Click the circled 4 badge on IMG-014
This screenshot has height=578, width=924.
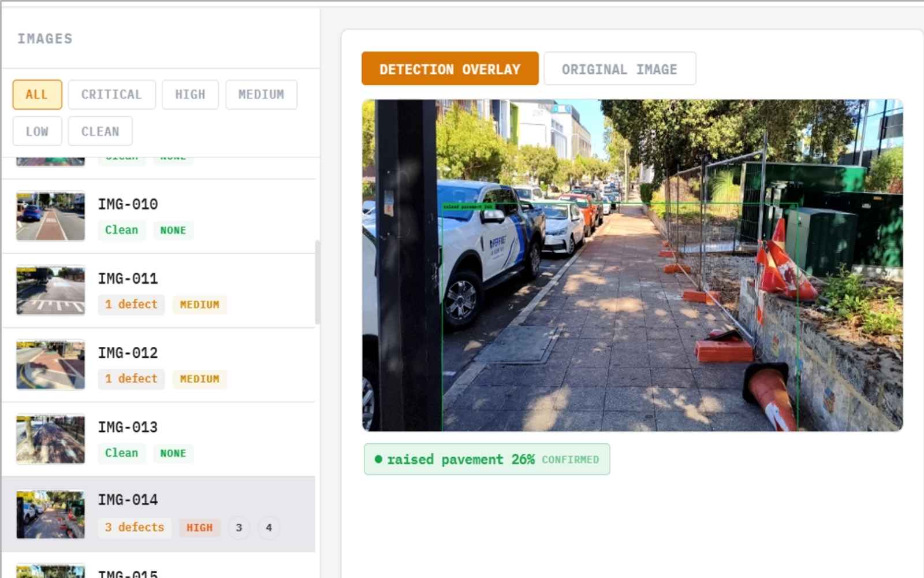(269, 527)
